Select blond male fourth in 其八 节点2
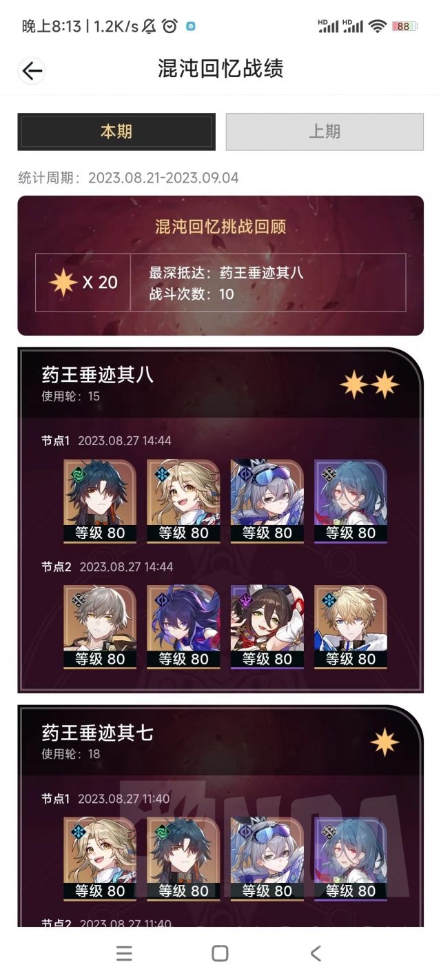This screenshot has width=441, height=980. tap(351, 627)
